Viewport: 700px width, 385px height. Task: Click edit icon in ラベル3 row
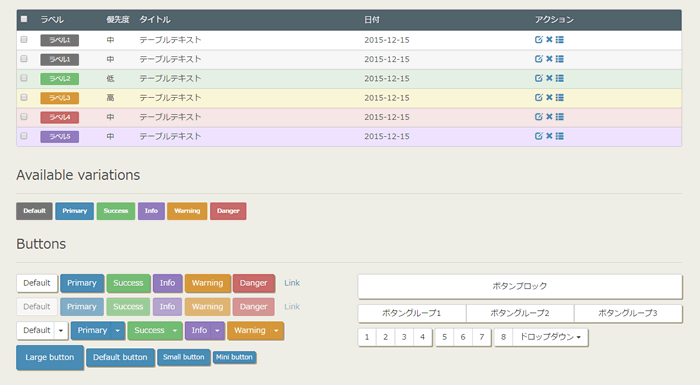pyautogui.click(x=538, y=97)
